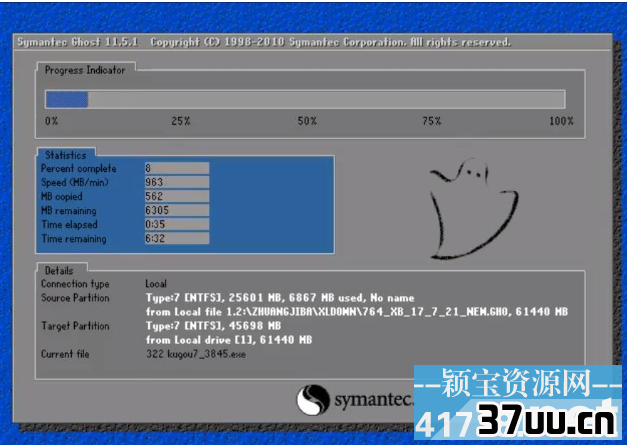
Task: Click the 'Symantec Ghost 11.5.1' title text
Action: 77,42
